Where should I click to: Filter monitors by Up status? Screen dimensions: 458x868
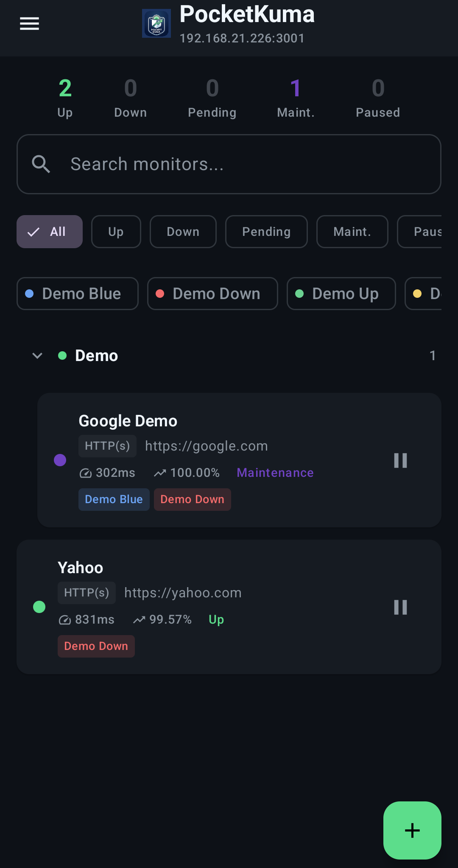116,232
